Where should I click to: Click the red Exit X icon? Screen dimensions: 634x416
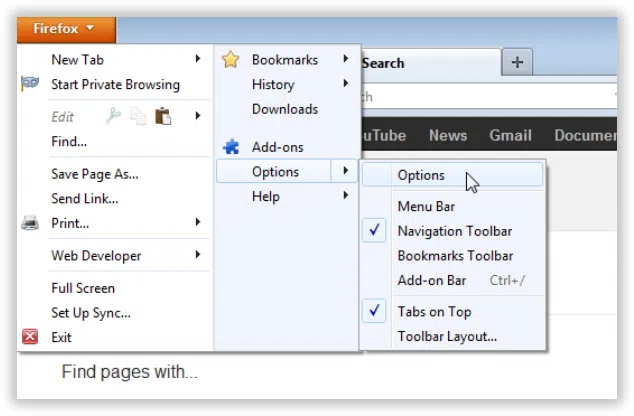30,337
